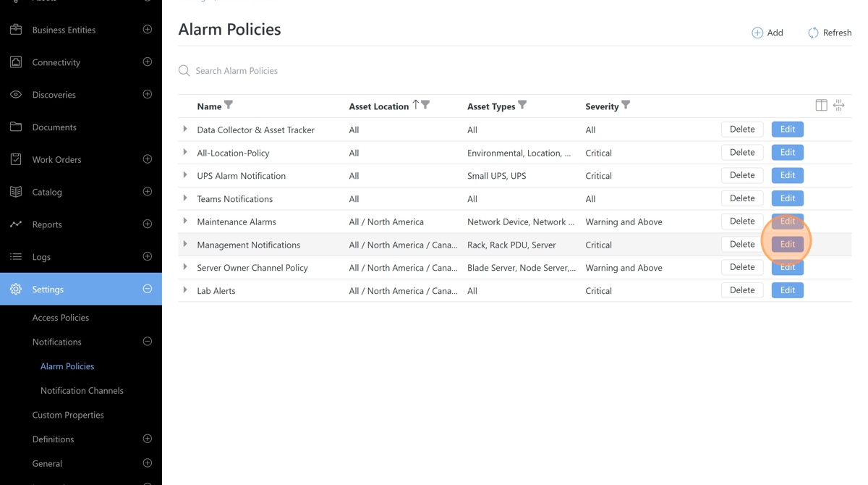
Task: Click the Refresh icon
Action: pos(813,33)
